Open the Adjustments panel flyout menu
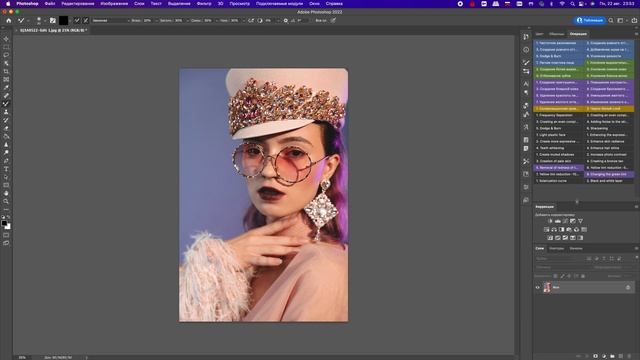640x360 pixels. 636,207
